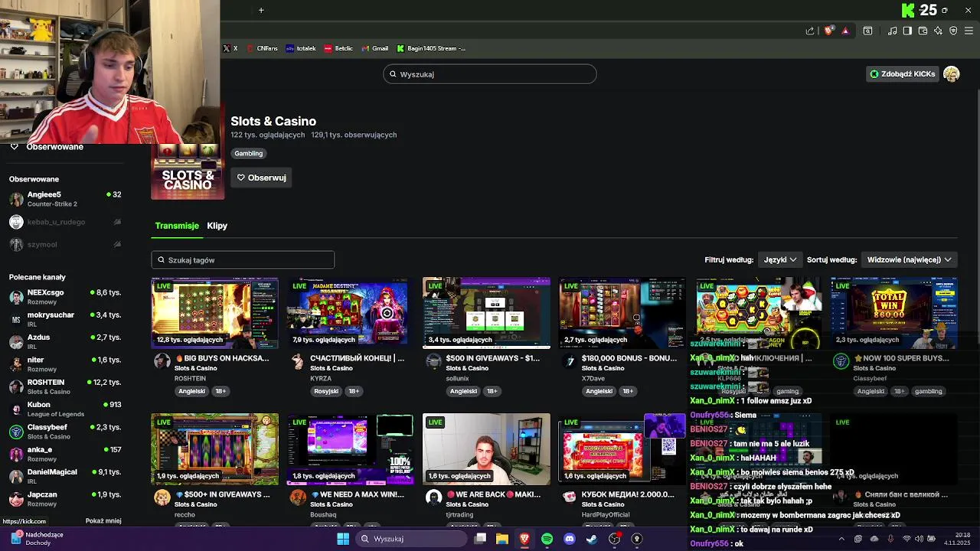Open the tab search toolbar icon
This screenshot has height=551, width=980.
tap(867, 31)
